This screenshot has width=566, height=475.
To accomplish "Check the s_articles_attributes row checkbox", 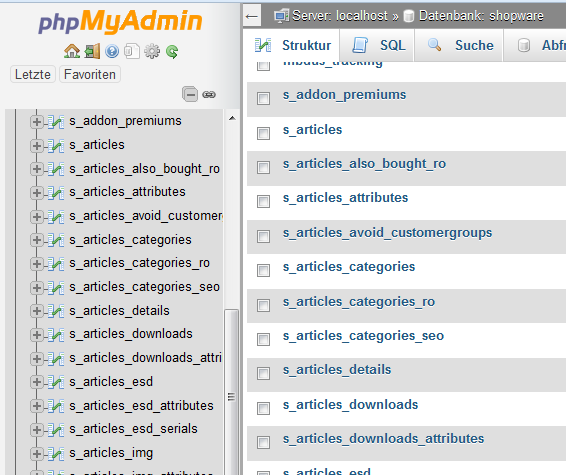I will point(263,201).
